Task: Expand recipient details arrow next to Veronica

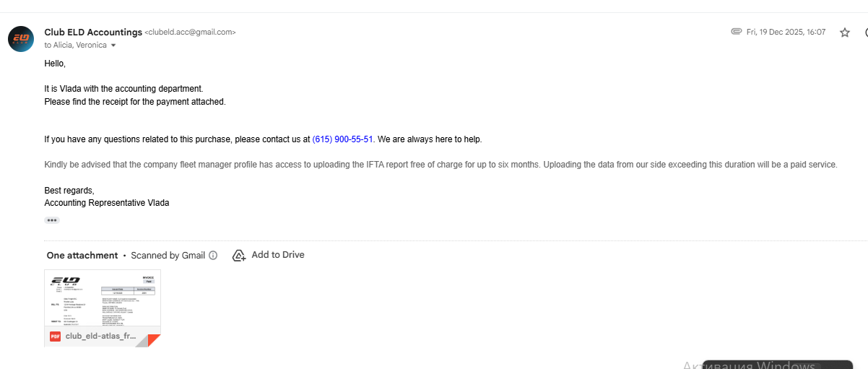Action: tap(113, 45)
